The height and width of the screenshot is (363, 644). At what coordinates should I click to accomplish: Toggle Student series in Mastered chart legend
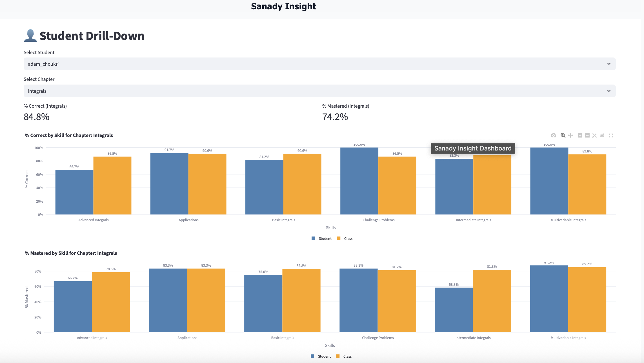click(324, 356)
